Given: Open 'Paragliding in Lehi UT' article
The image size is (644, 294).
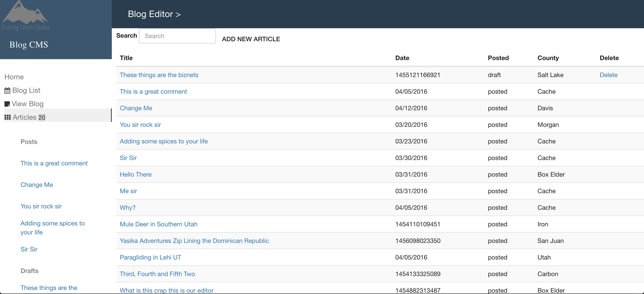Looking at the screenshot, I should [150, 257].
